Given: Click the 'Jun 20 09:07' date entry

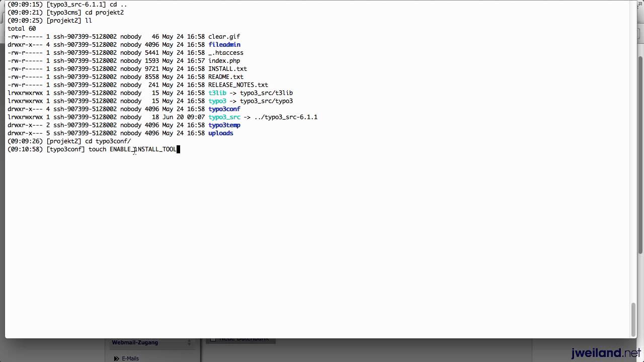Looking at the screenshot, I should point(184,117).
